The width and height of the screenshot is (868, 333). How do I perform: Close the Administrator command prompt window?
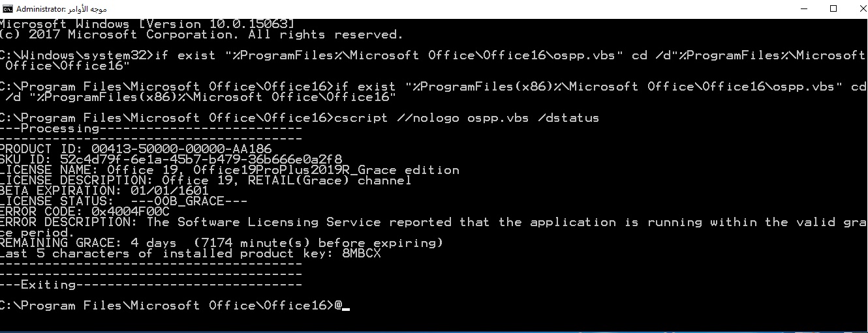858,8
